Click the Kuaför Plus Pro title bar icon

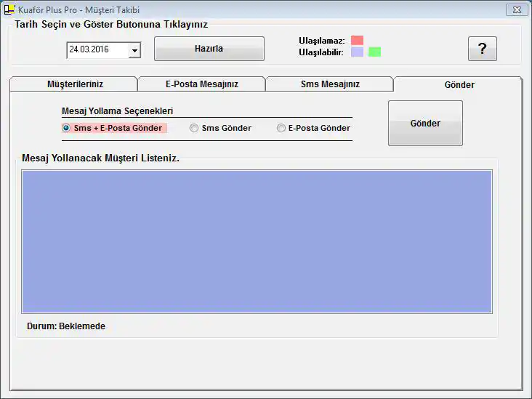coord(9,9)
